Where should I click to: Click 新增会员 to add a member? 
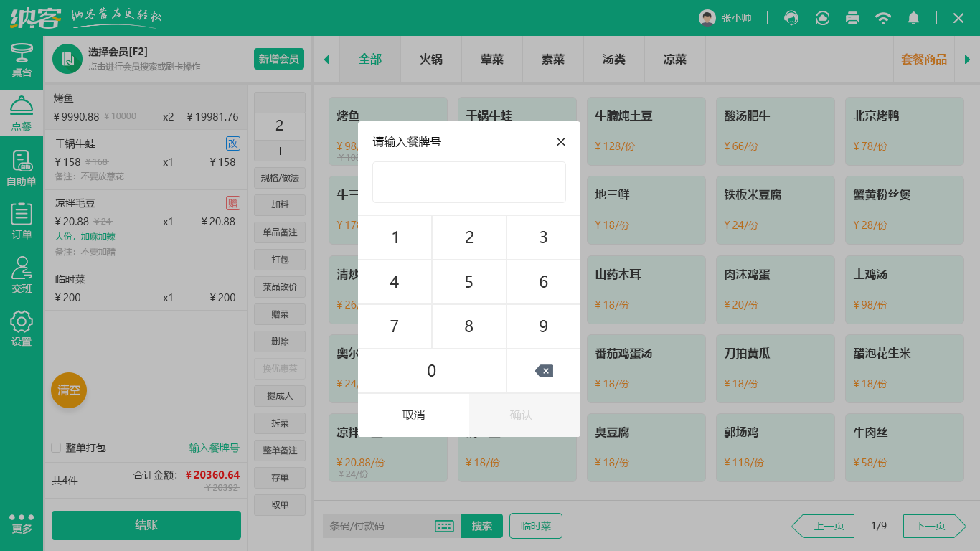(278, 59)
